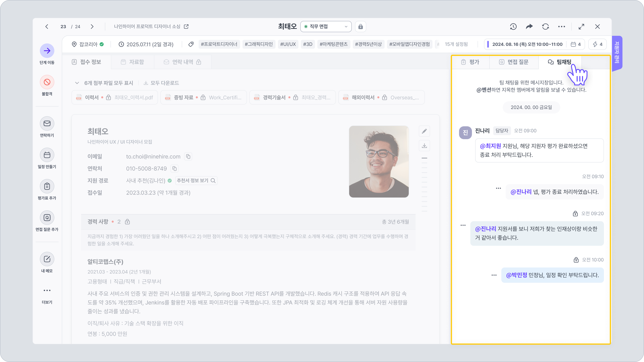Open 연락하기 mail icon in sidebar
644x362 pixels.
tap(47, 123)
